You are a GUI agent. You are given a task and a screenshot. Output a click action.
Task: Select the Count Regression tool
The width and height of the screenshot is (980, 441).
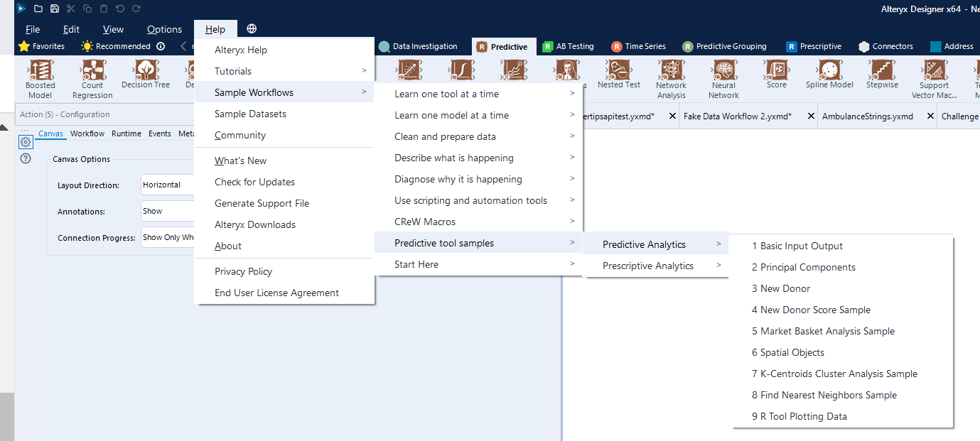pos(93,73)
